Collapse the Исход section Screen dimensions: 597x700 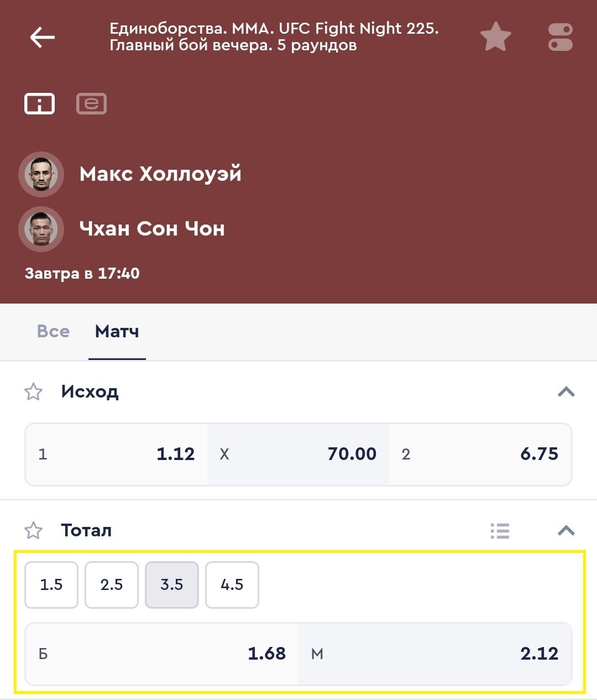click(x=566, y=392)
